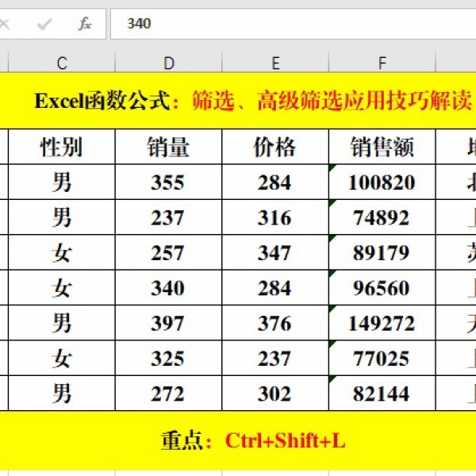Image resolution: width=476 pixels, height=476 pixels.
Task: Select the cell with value 316
Action: 275,217
